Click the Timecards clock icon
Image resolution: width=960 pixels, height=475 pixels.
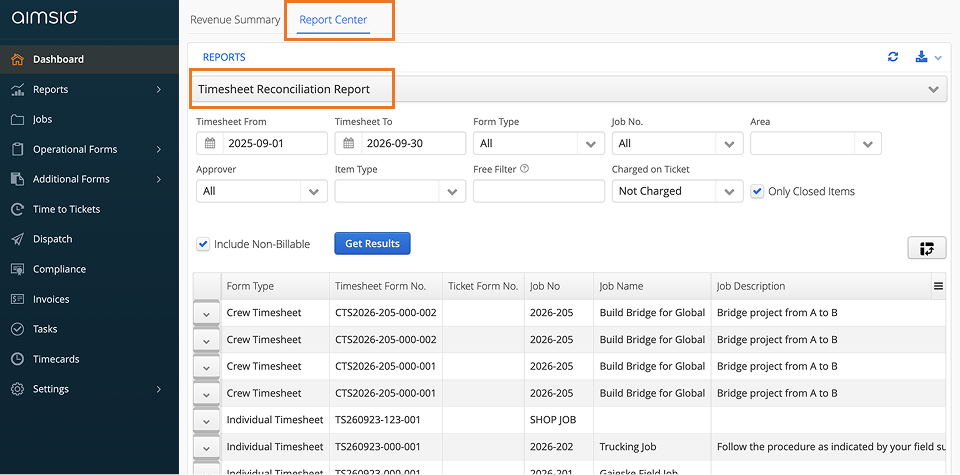[17, 359]
